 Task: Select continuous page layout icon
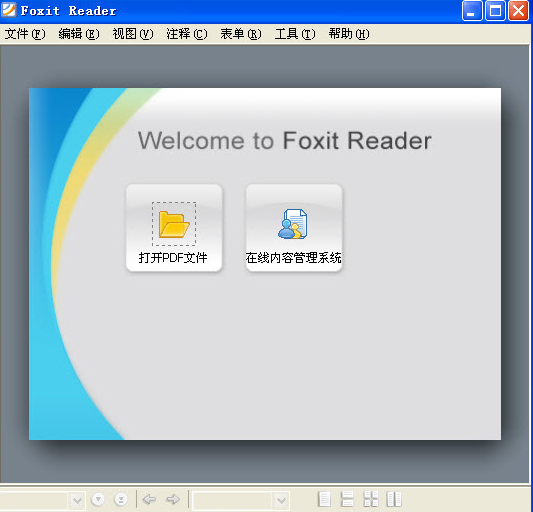pos(347,499)
